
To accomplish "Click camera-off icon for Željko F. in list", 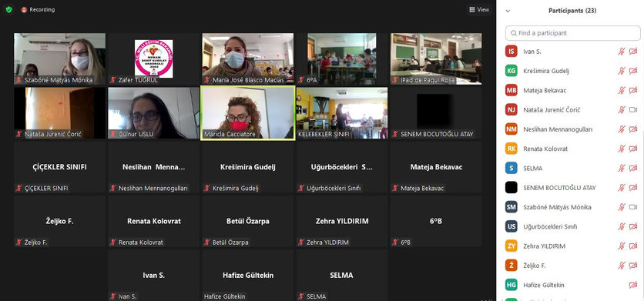I will click(x=633, y=266).
